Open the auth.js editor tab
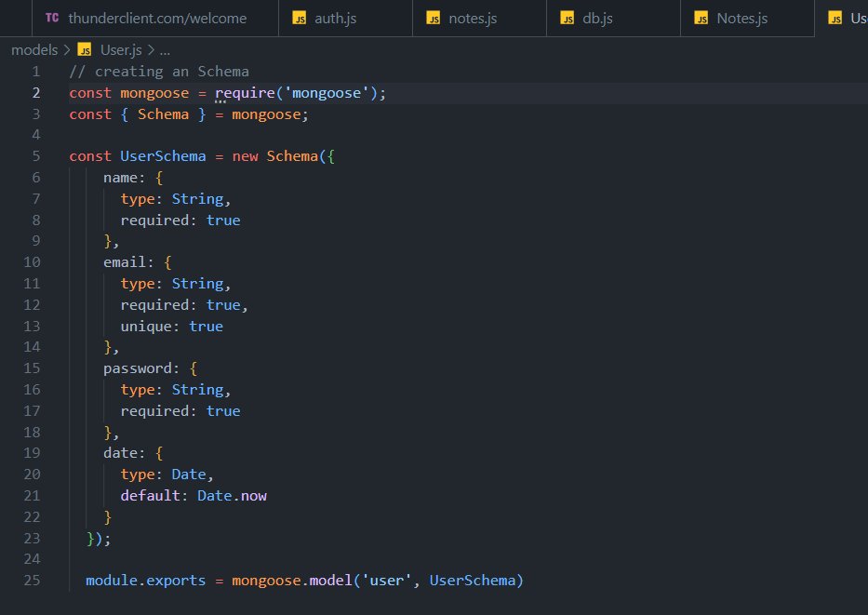The image size is (868, 615). click(x=345, y=19)
